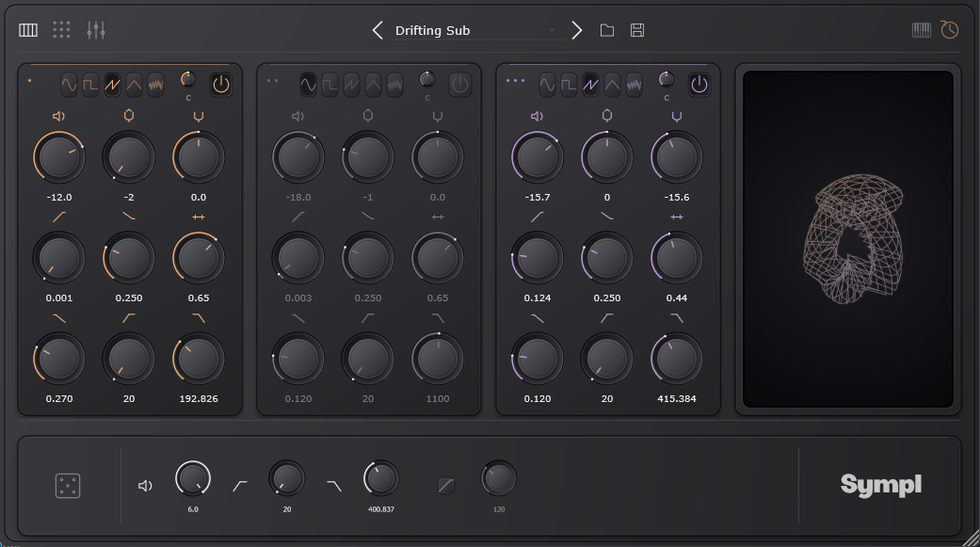Click attack knob reading 0.001
The image size is (980, 547).
click(x=58, y=258)
